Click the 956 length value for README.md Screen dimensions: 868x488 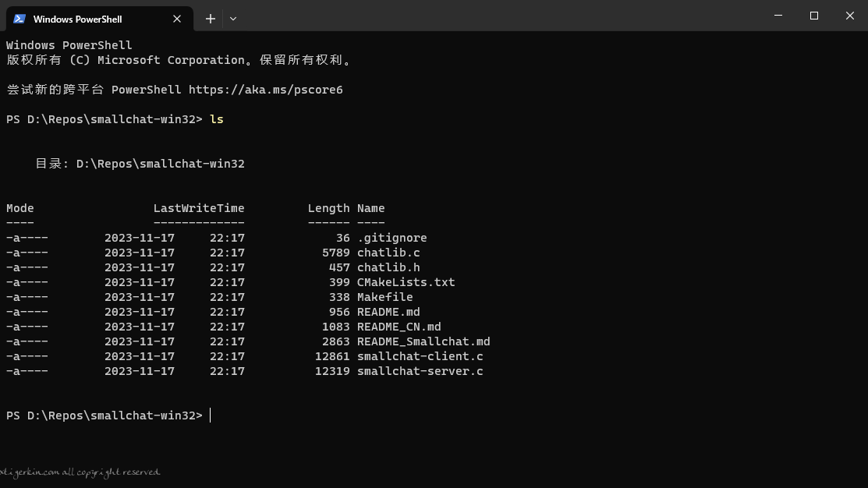339,312
